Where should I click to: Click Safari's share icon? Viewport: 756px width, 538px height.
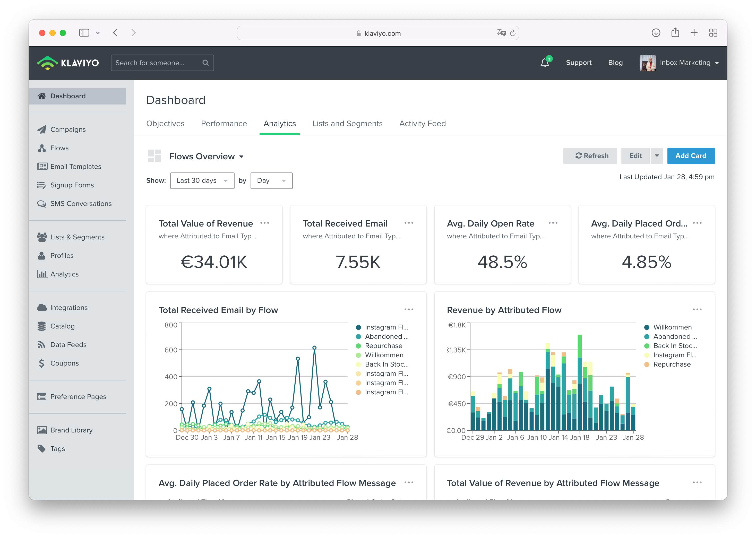pos(675,33)
